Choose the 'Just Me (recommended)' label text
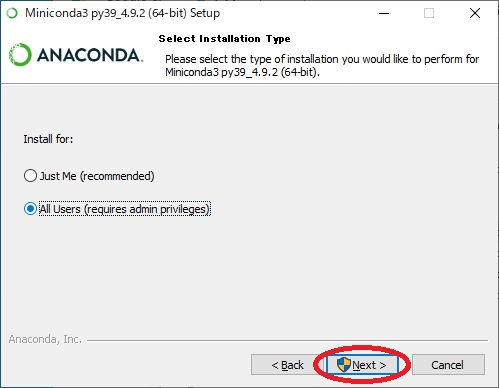Viewport: 499px width, 388px height. pyautogui.click(x=97, y=176)
